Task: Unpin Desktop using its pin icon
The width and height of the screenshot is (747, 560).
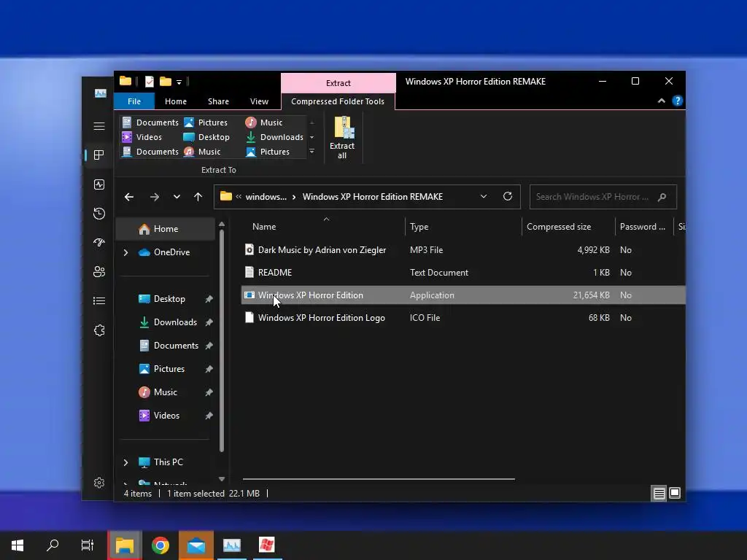Action: tap(209, 299)
